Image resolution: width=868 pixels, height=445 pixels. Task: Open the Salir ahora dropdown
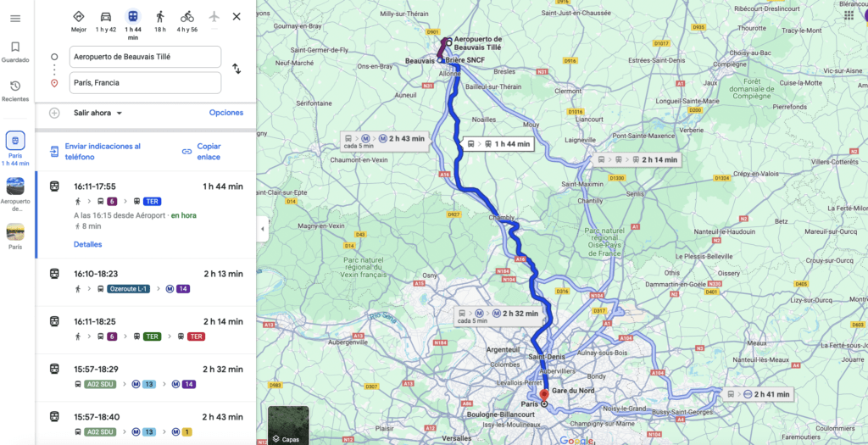click(98, 113)
